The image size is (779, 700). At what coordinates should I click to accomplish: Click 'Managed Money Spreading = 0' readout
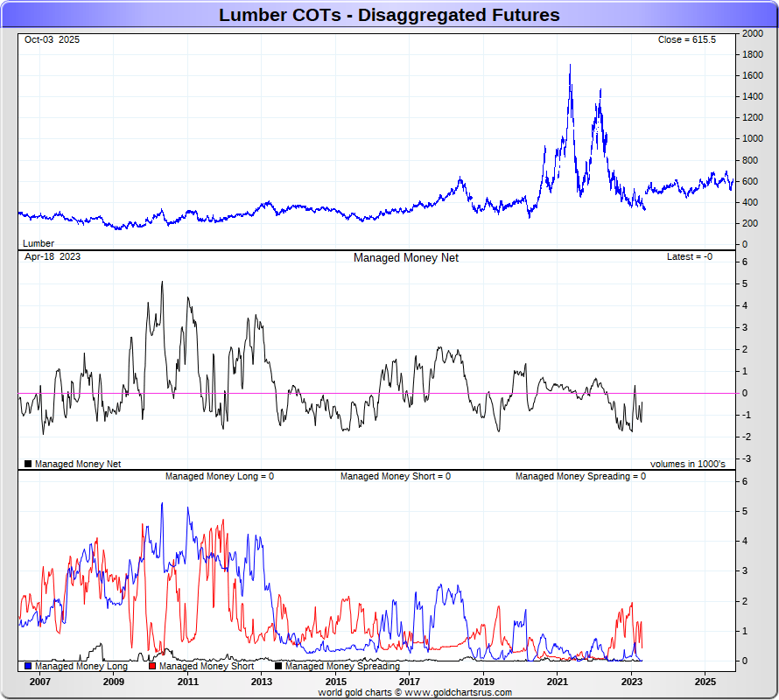point(580,476)
